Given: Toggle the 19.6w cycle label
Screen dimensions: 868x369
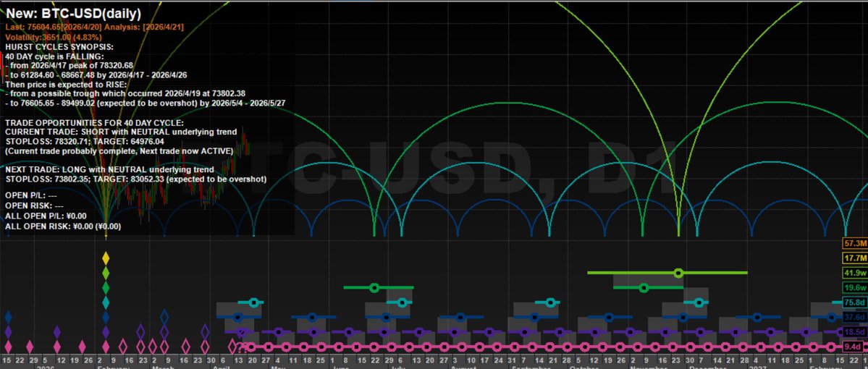Looking at the screenshot, I should [x=855, y=288].
